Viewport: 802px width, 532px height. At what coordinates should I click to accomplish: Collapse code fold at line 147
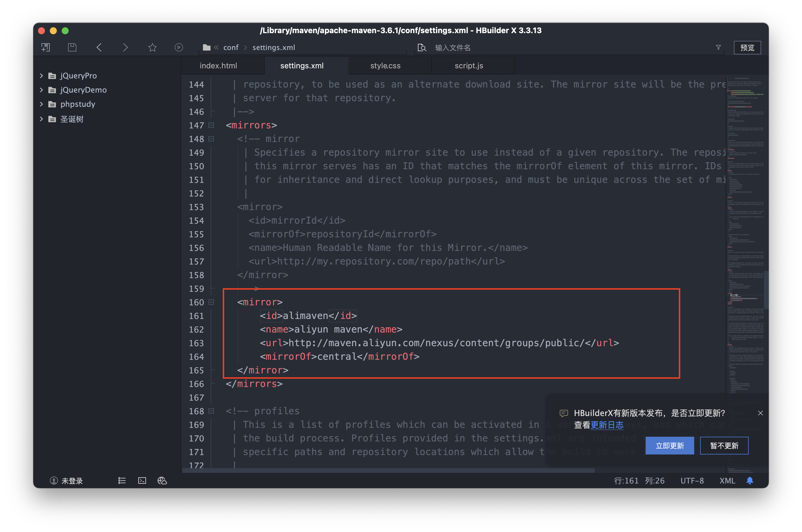(211, 125)
